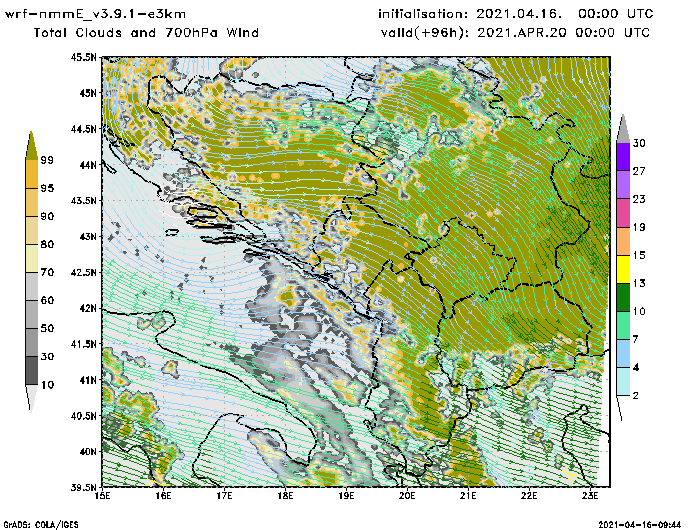Click the '41N' latitude label
700x530 pixels.
[88, 380]
